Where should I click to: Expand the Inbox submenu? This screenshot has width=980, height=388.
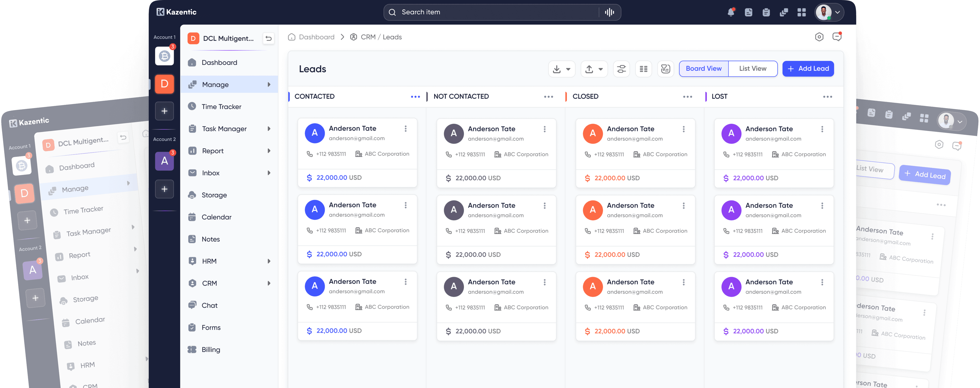coord(269,173)
